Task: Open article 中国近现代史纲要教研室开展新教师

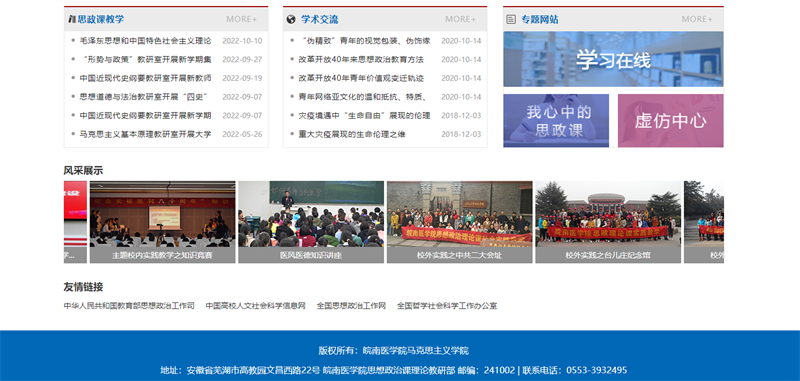Action: click(145, 78)
